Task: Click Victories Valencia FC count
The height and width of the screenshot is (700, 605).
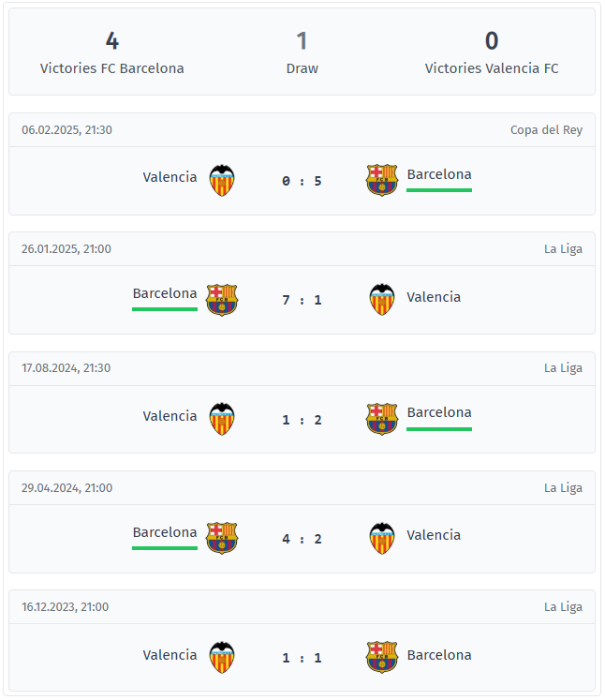Action: (x=492, y=40)
